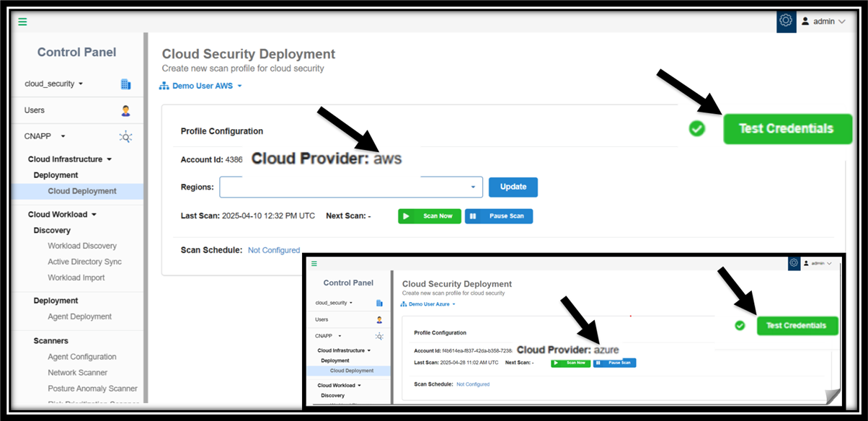
Task: Open Agent Deployment in the sidebar
Action: pos(80,316)
